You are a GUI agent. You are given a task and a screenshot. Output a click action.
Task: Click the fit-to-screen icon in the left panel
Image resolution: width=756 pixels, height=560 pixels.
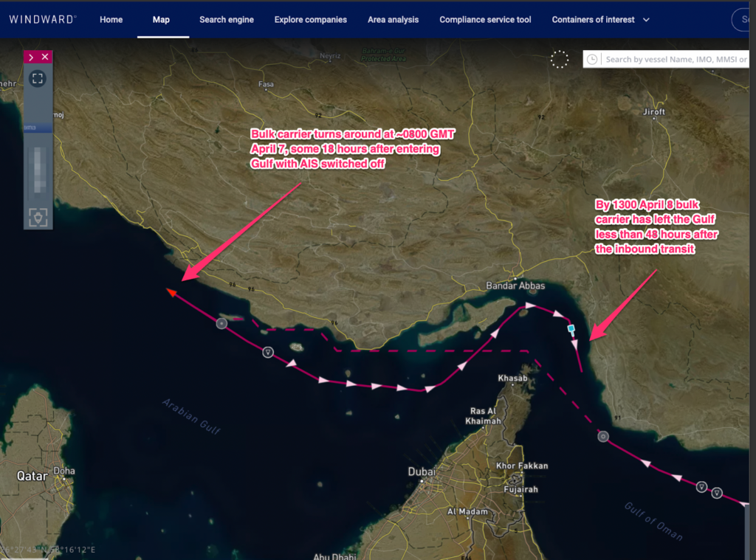[x=37, y=78]
